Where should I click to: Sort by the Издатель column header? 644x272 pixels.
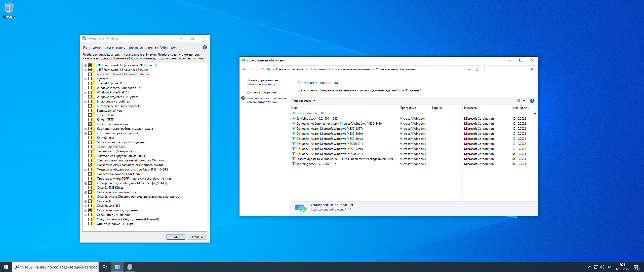487,108
